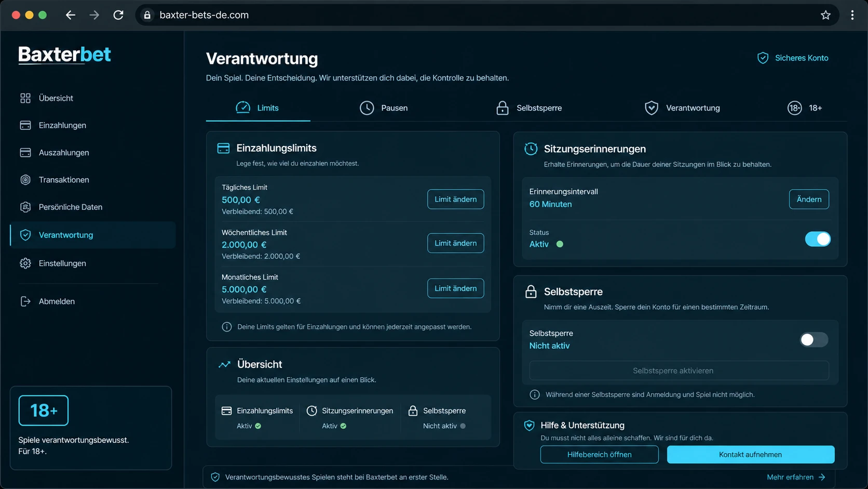868x489 pixels.
Task: Click the Persönliche Daten icon
Action: 25,207
